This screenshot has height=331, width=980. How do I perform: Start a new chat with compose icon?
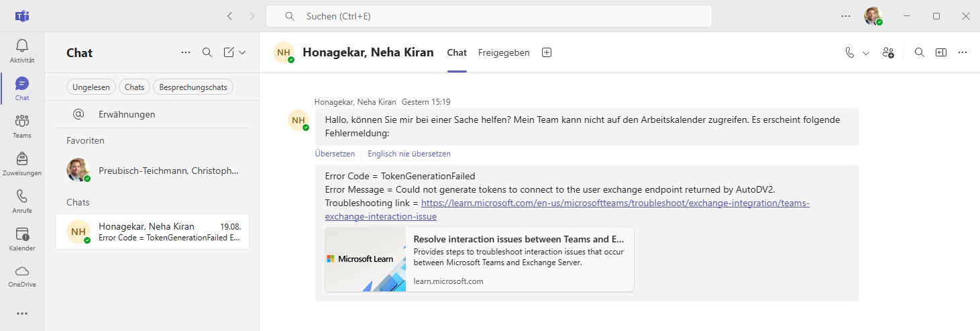click(229, 52)
